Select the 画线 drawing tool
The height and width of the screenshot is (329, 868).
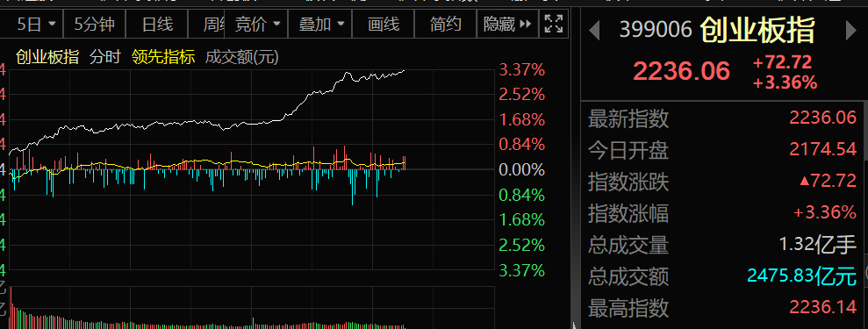(x=383, y=25)
